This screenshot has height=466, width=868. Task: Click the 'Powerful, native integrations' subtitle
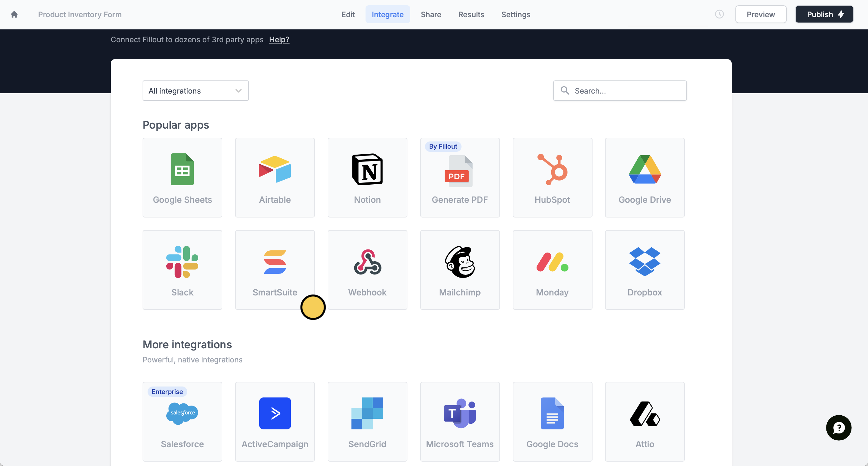point(192,360)
